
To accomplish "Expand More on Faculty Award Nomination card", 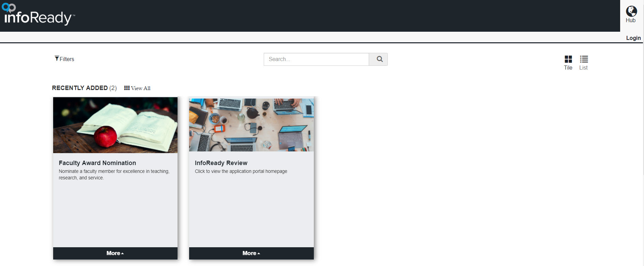I will pyautogui.click(x=115, y=253).
